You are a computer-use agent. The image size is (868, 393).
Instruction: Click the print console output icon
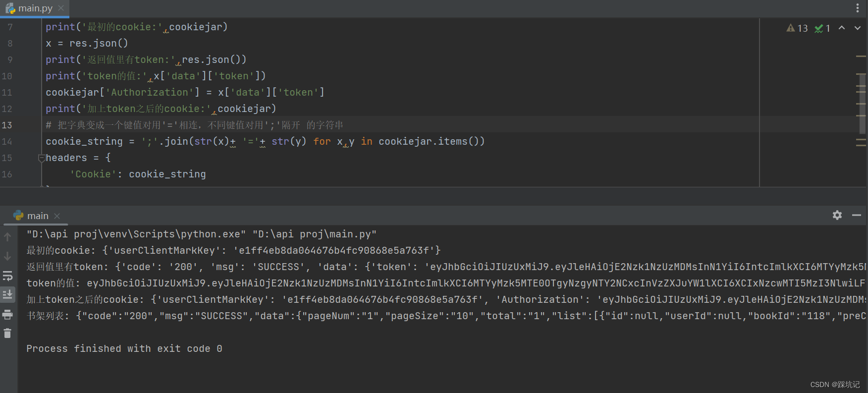pyautogui.click(x=7, y=314)
